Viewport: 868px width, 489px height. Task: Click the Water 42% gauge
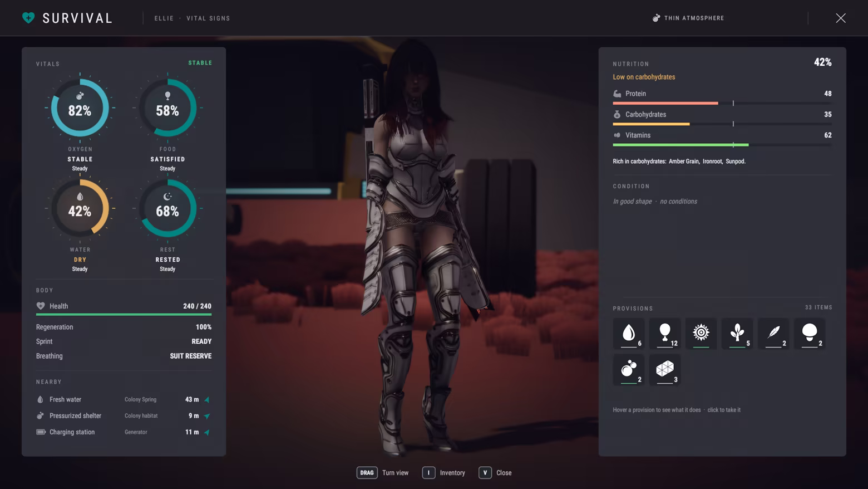(x=80, y=208)
